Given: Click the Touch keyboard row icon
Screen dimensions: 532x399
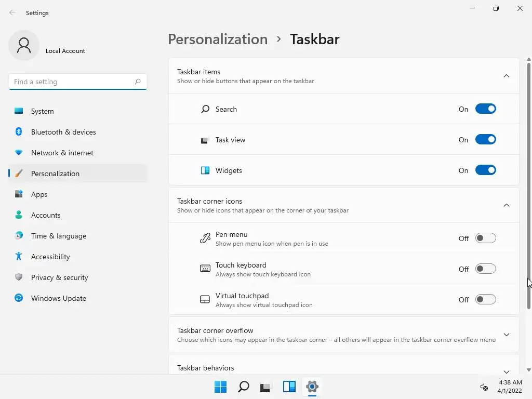Looking at the screenshot, I should point(205,269).
